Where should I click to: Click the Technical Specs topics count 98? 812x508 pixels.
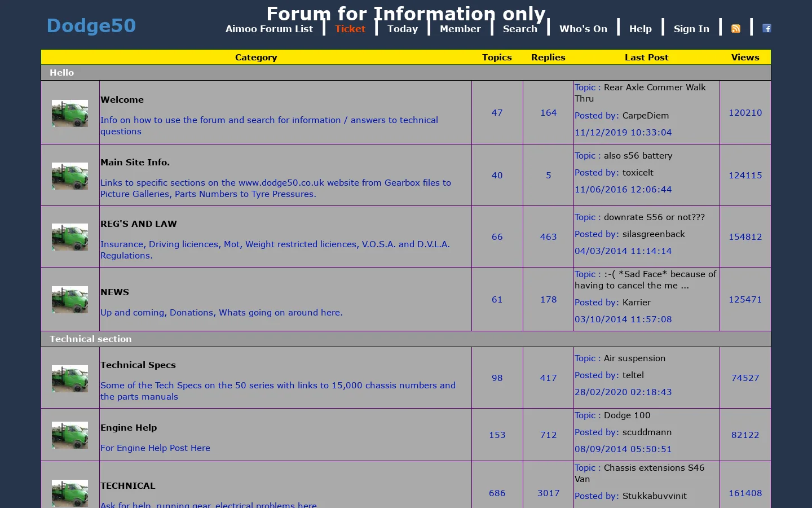[497, 378]
